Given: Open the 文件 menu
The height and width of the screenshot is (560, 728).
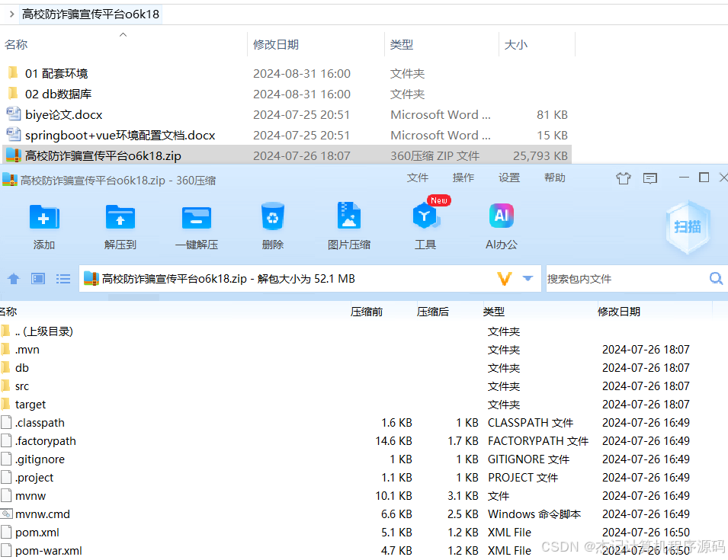Looking at the screenshot, I should pyautogui.click(x=418, y=178).
